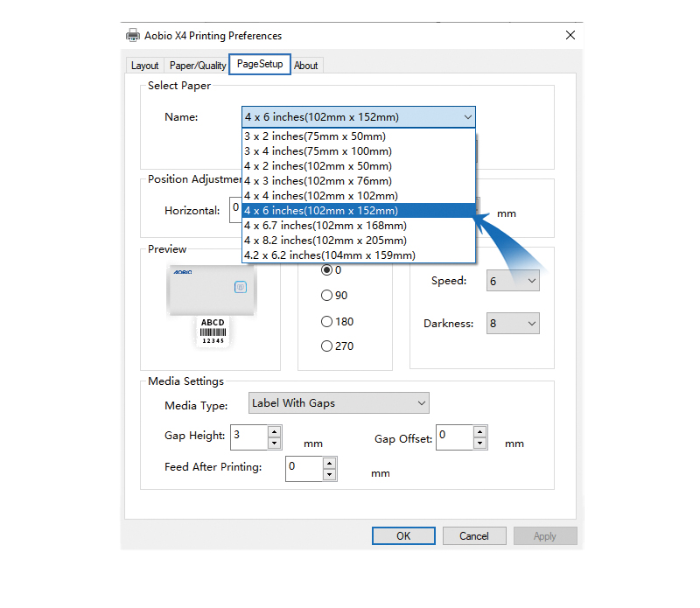Select the PageSetup tab
700x608 pixels.
pyautogui.click(x=260, y=64)
